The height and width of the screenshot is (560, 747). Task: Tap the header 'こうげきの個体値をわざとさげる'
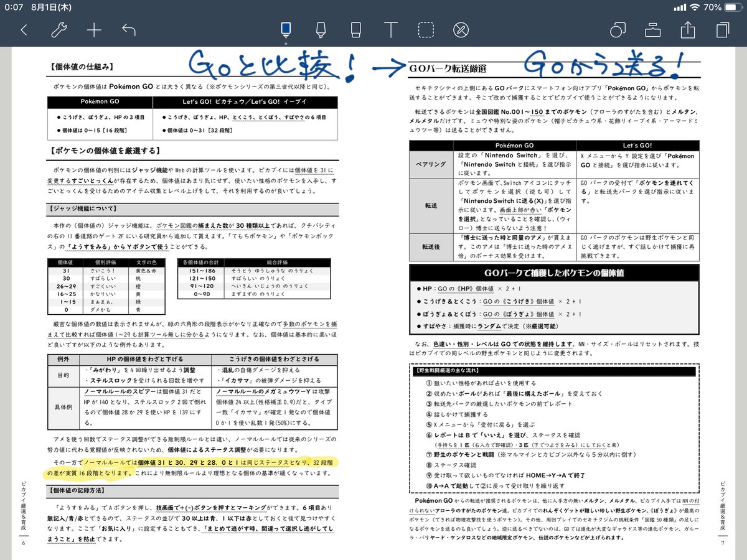pyautogui.click(x=275, y=360)
